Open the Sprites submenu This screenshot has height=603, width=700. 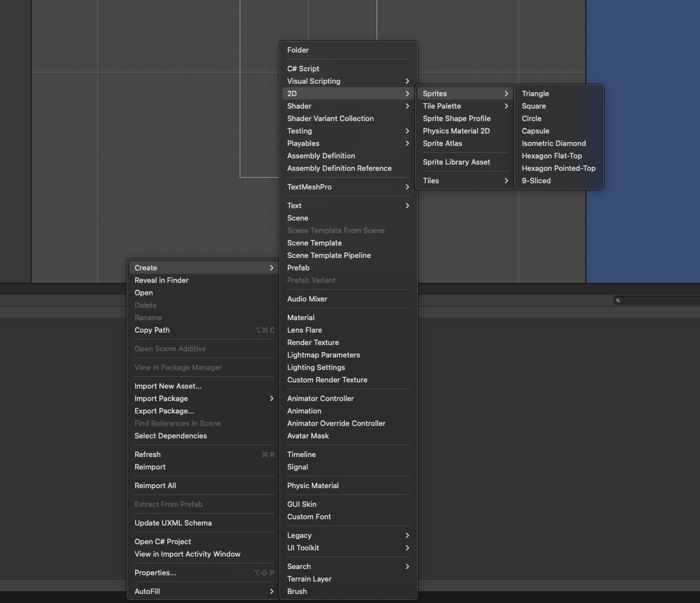[465, 93]
